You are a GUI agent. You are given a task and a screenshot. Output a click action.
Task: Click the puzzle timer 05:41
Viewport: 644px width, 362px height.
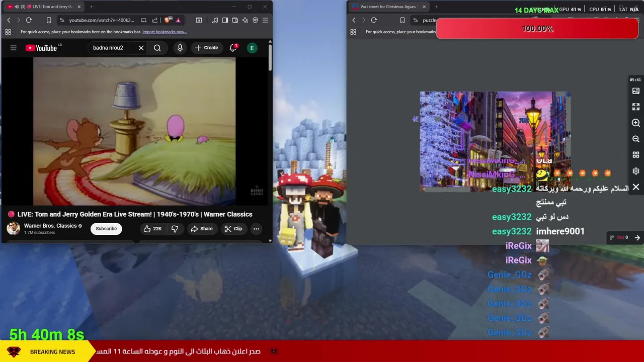point(635,79)
